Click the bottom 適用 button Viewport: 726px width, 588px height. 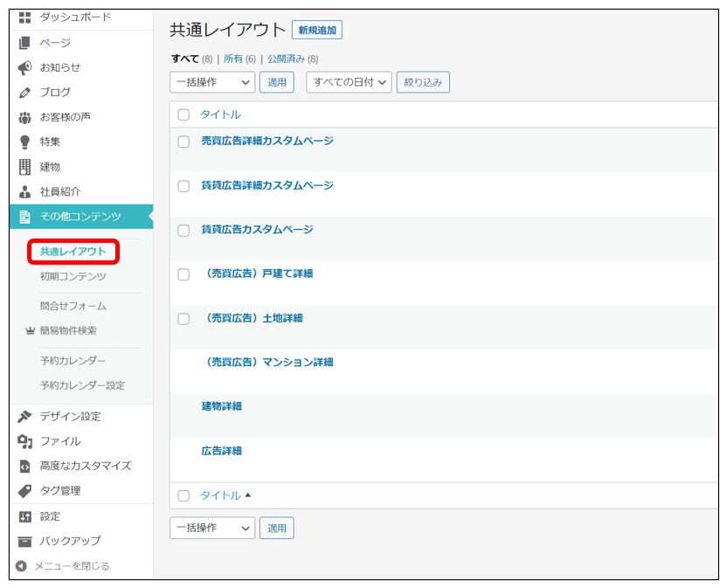click(277, 529)
